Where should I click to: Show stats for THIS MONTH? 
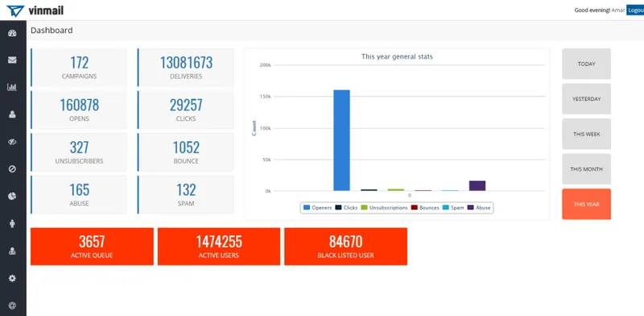[x=586, y=169]
